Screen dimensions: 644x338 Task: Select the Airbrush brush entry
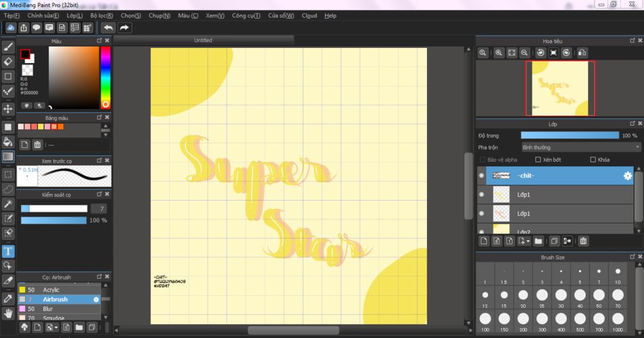(x=59, y=300)
